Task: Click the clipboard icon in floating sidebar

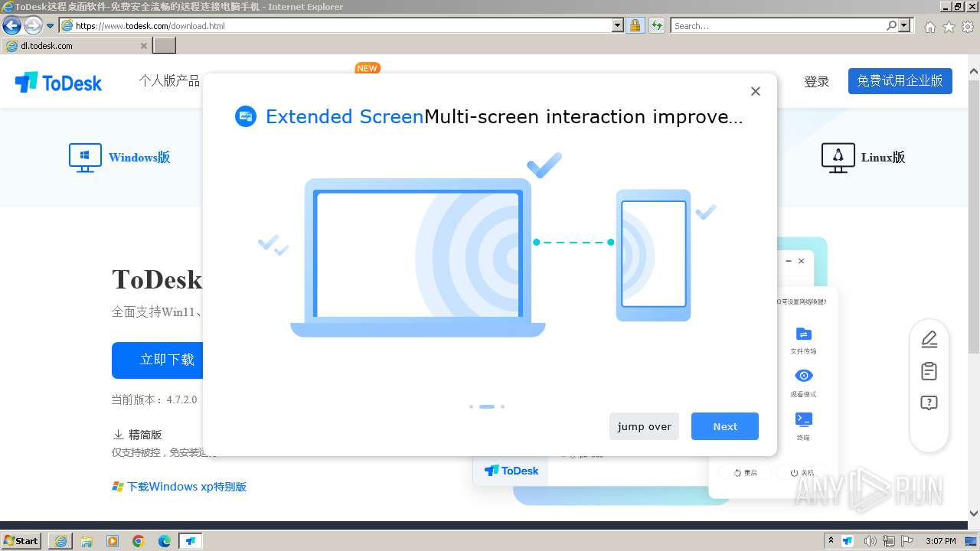Action: (x=929, y=371)
